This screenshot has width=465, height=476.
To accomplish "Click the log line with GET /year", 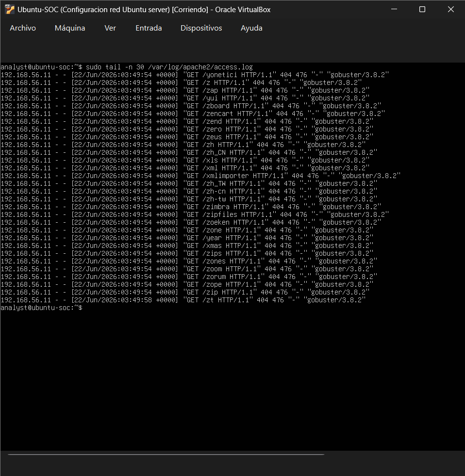I will coord(187,238).
